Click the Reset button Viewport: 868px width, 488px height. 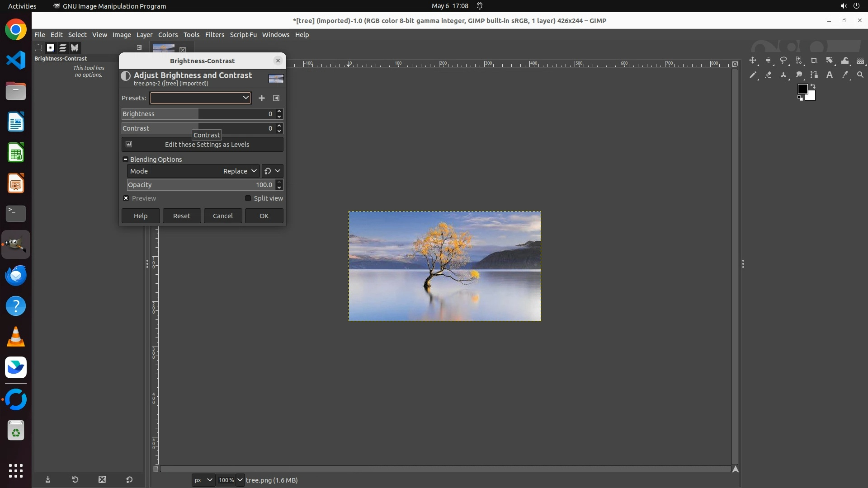coord(182,216)
